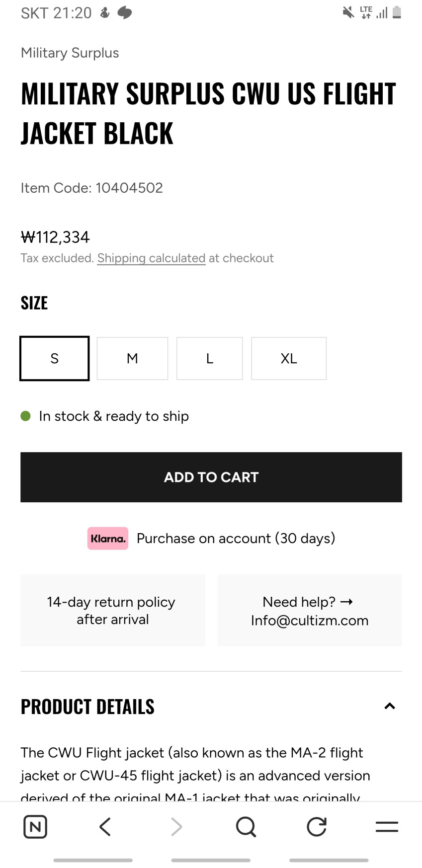The width and height of the screenshot is (422, 868).
Task: Open the browser hamburger menu
Action: pyautogui.click(x=387, y=827)
